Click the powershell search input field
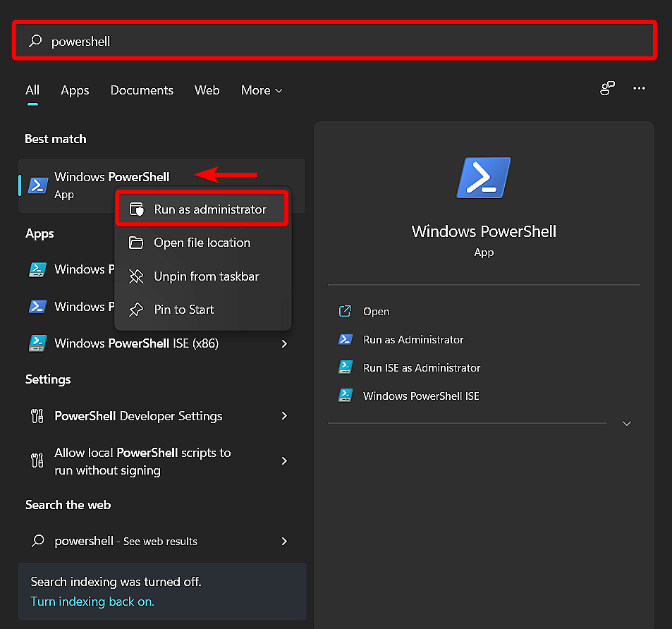672x629 pixels. point(334,41)
